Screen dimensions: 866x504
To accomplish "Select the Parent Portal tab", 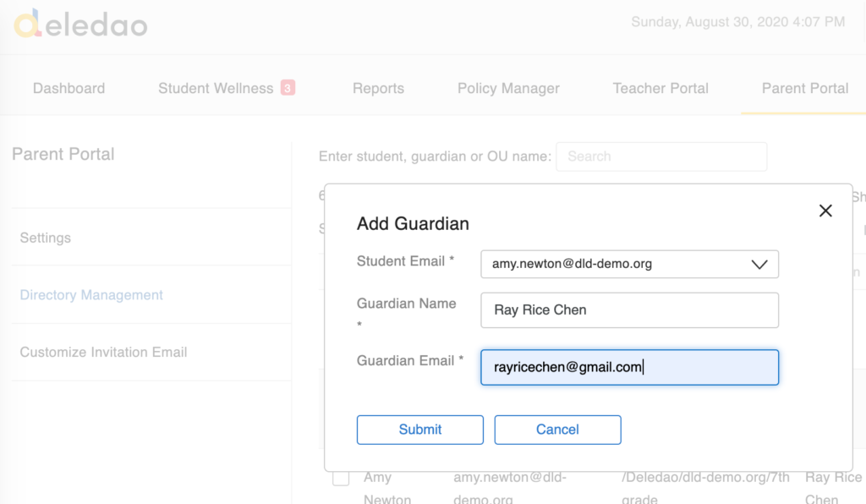I will point(805,88).
